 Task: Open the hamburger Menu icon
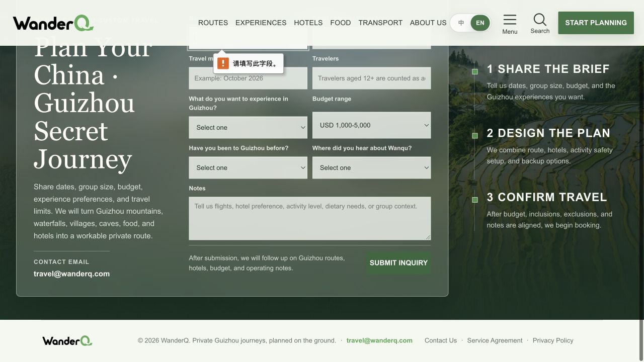pyautogui.click(x=510, y=20)
